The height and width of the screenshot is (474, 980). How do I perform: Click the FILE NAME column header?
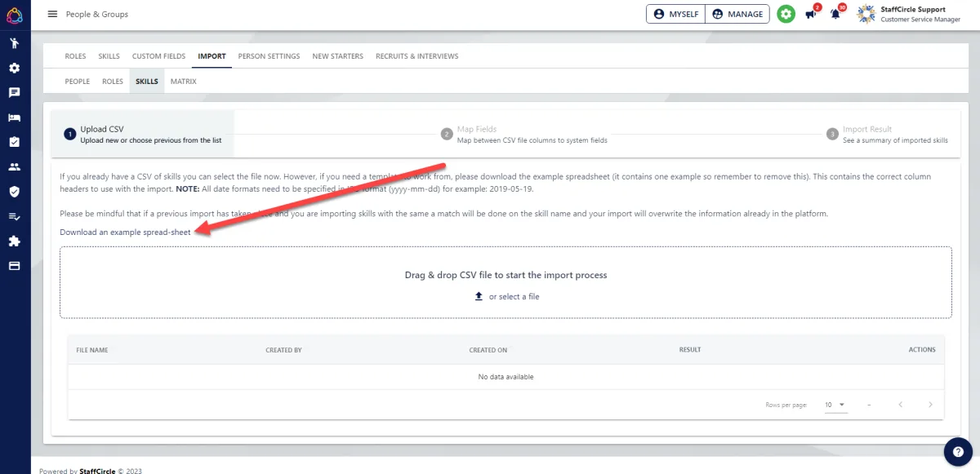[x=92, y=350]
